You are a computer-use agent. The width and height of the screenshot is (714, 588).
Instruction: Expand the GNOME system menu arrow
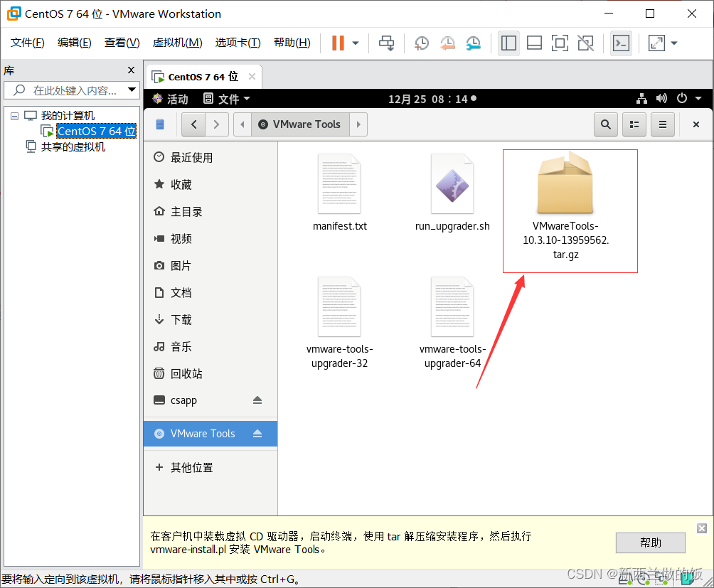coord(698,98)
